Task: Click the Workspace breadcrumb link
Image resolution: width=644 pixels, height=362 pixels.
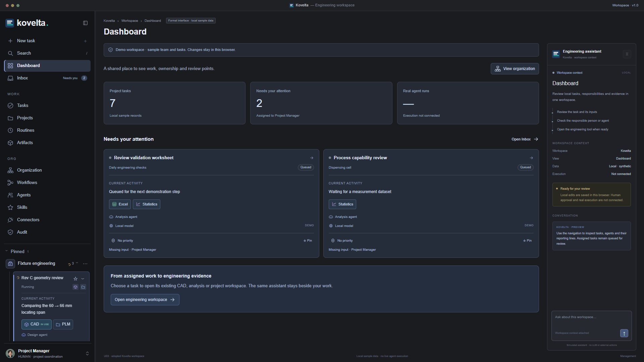Action: click(x=129, y=21)
